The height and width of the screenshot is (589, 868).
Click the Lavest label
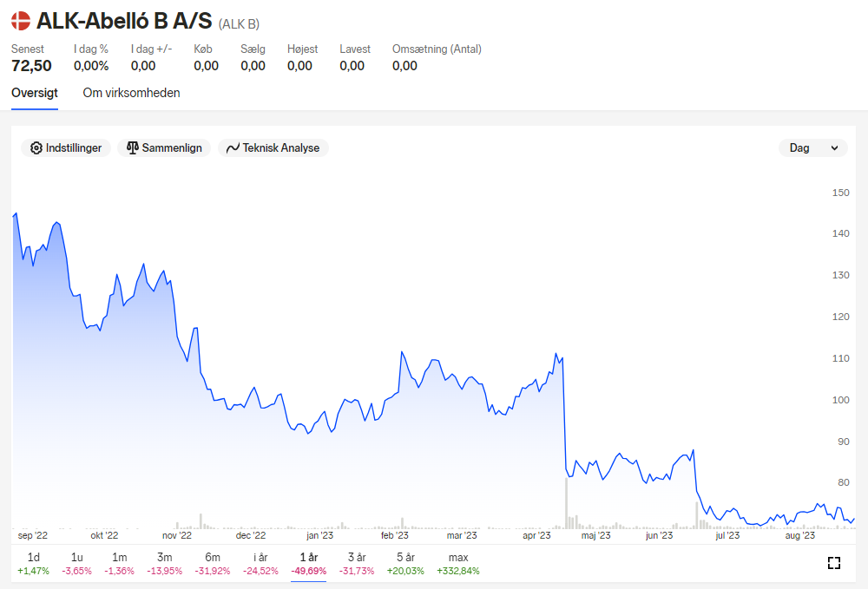pos(355,49)
